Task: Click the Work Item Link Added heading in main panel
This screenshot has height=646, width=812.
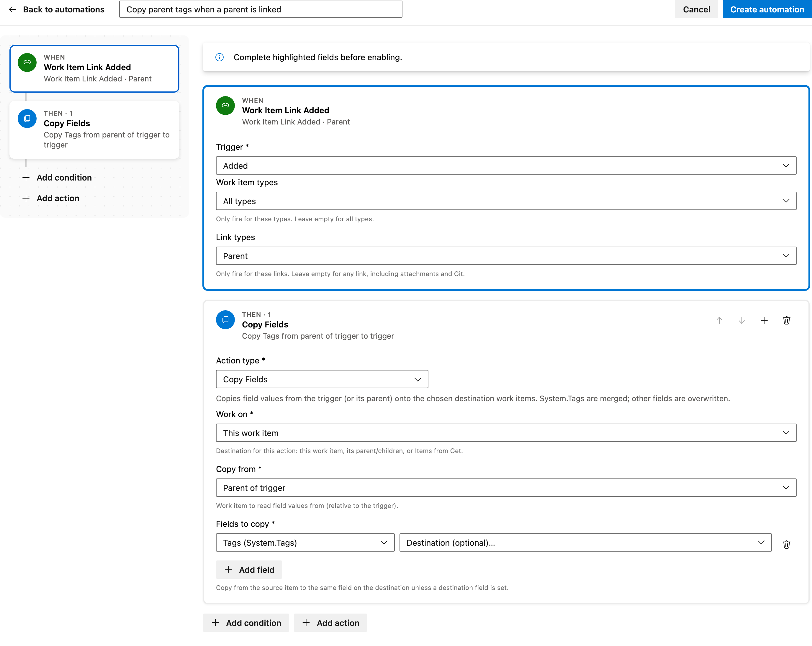Action: tap(286, 110)
